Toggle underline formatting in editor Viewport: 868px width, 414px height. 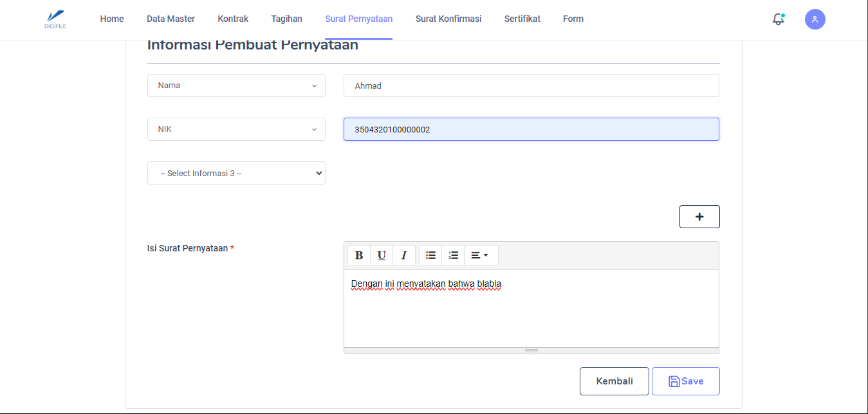tap(382, 255)
